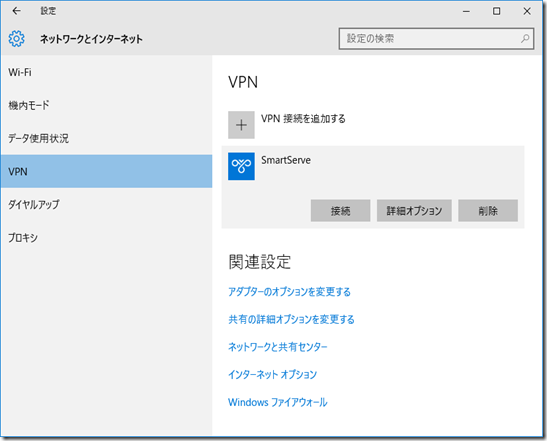Screen dimensions: 547x441
Task: Click VPN 接続を追加する label
Action: (303, 119)
